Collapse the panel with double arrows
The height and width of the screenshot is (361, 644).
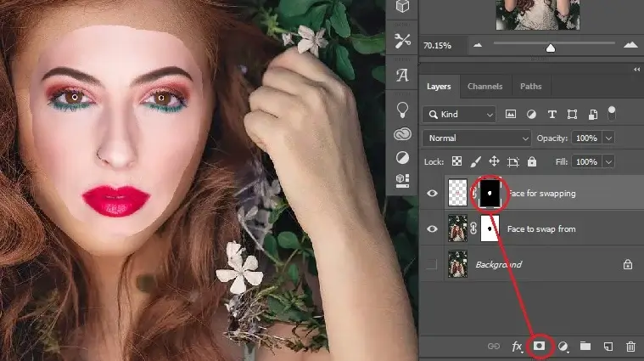point(636,69)
